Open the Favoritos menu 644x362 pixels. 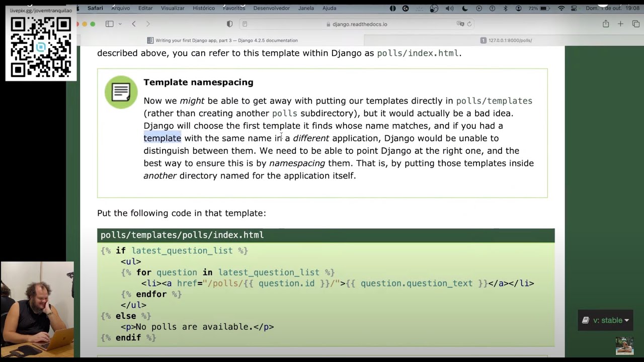click(234, 8)
